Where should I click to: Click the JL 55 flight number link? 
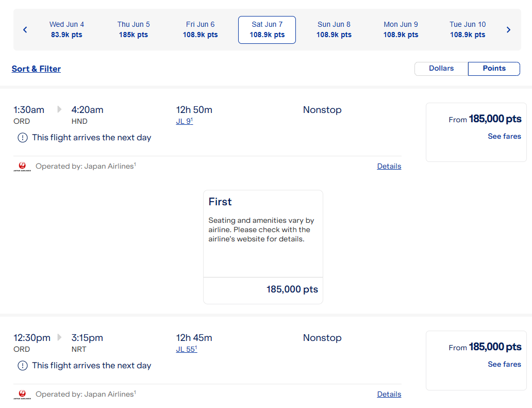pyautogui.click(x=186, y=350)
